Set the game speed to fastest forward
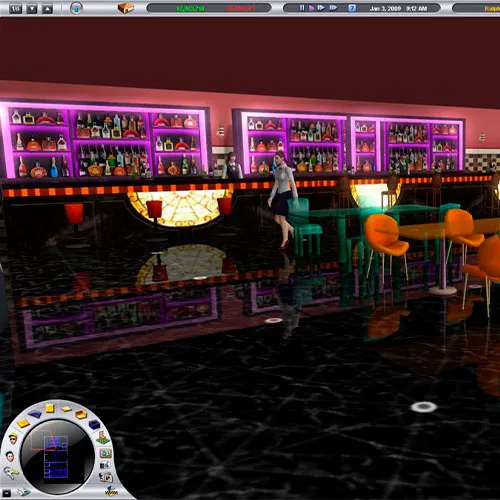The height and width of the screenshot is (500, 500). pos(333,8)
